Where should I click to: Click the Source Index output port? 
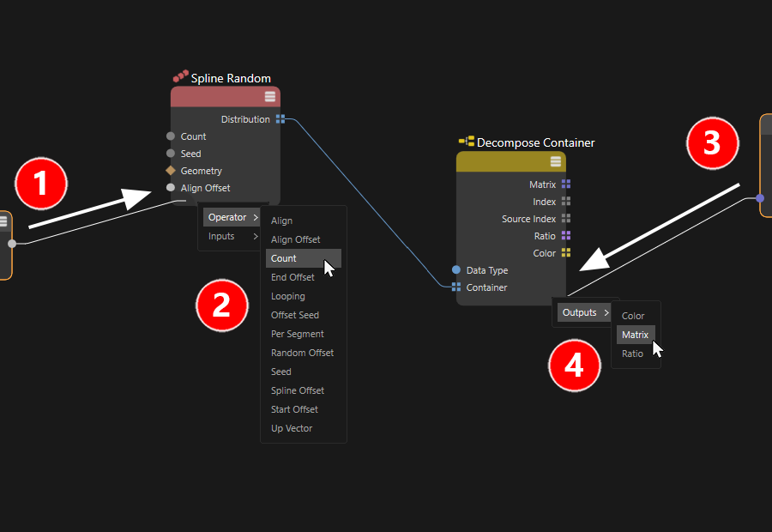point(566,218)
